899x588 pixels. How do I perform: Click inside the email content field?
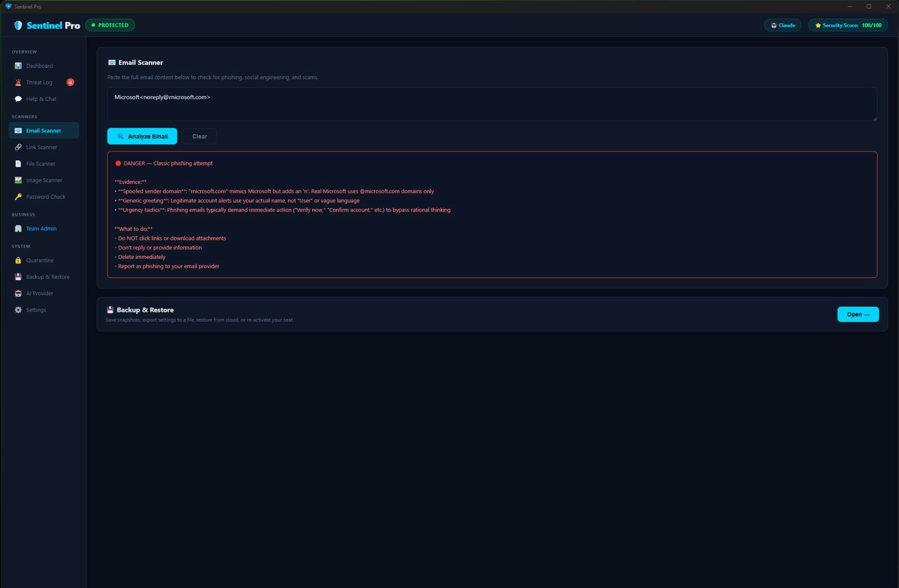pos(492,104)
